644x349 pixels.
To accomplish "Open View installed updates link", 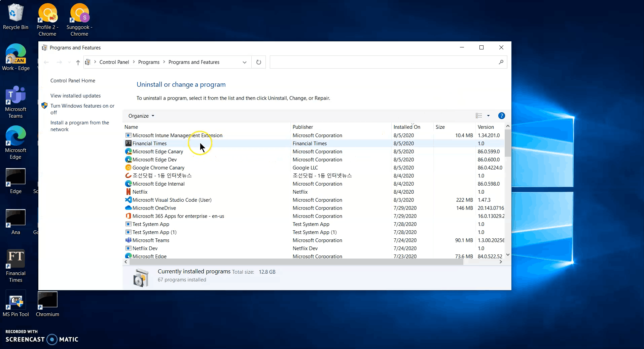I will 75,96.
